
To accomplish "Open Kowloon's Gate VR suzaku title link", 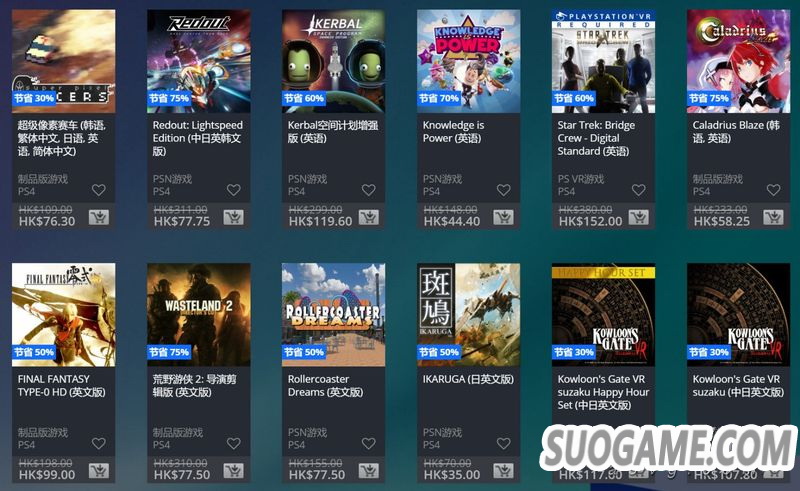I will (738, 386).
